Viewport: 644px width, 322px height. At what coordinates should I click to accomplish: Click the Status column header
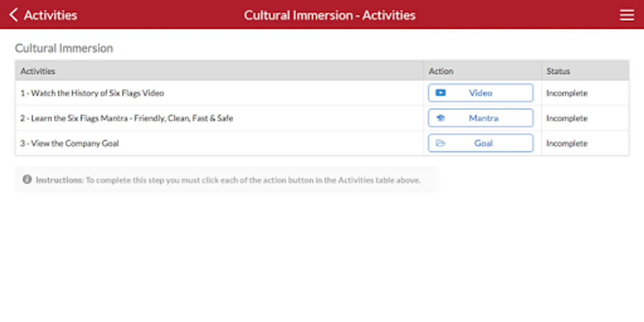click(x=558, y=71)
